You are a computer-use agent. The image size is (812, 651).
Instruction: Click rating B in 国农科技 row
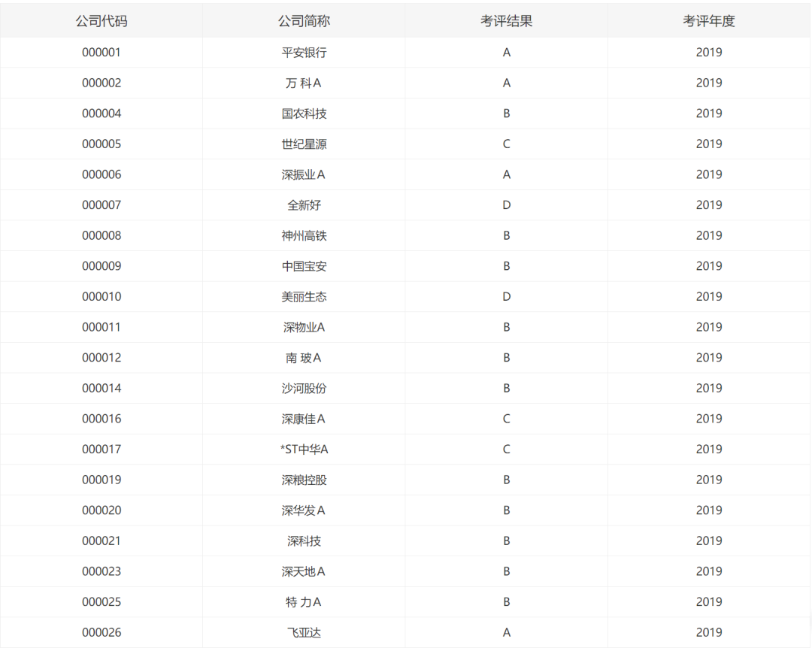pyautogui.click(x=507, y=114)
